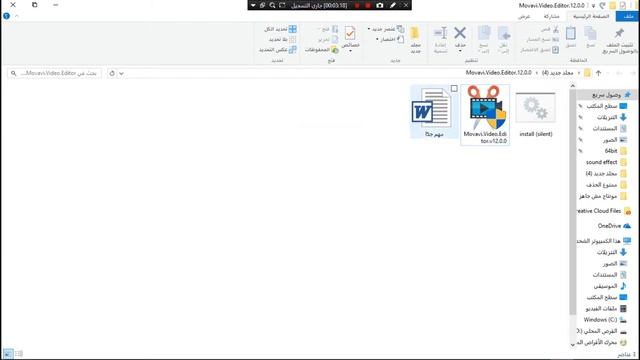
Task: Click the magnifier zoom icon on recorder toolbar
Action: [272, 5]
